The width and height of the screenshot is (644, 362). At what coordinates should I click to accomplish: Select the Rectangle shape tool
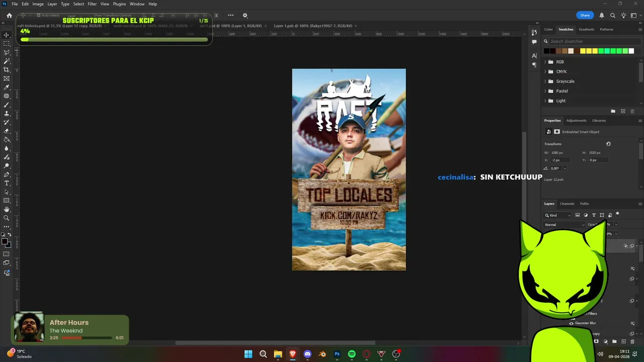(x=7, y=201)
